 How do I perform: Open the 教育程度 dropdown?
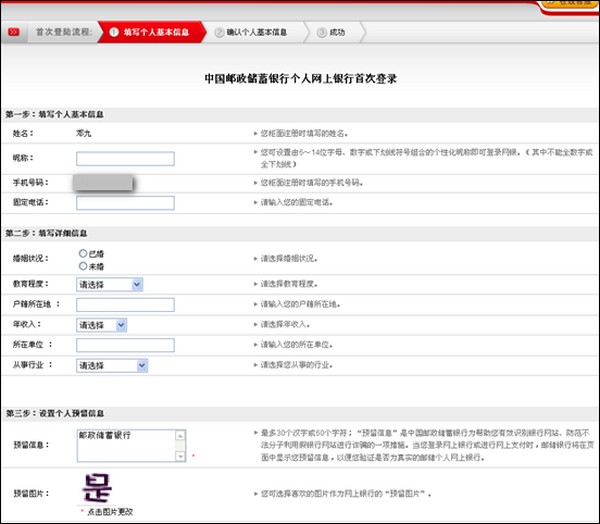tap(109, 284)
